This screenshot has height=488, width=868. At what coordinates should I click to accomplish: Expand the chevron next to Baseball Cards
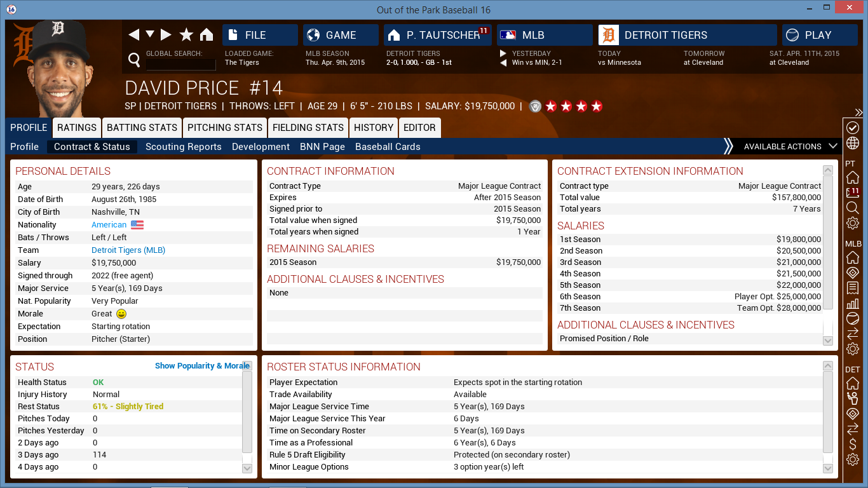pyautogui.click(x=729, y=146)
